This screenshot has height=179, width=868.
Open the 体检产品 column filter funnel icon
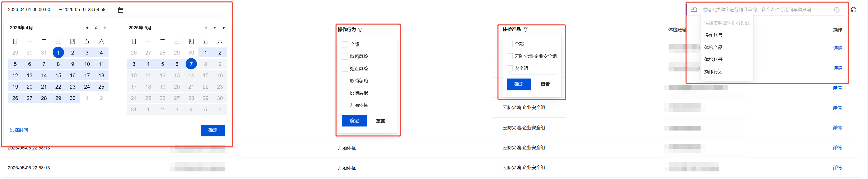[526, 29]
